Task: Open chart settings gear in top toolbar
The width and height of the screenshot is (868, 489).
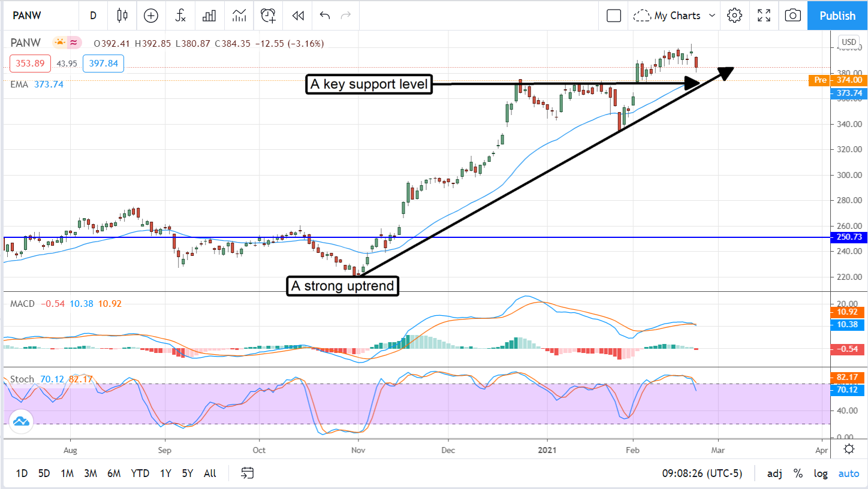Action: pyautogui.click(x=734, y=16)
